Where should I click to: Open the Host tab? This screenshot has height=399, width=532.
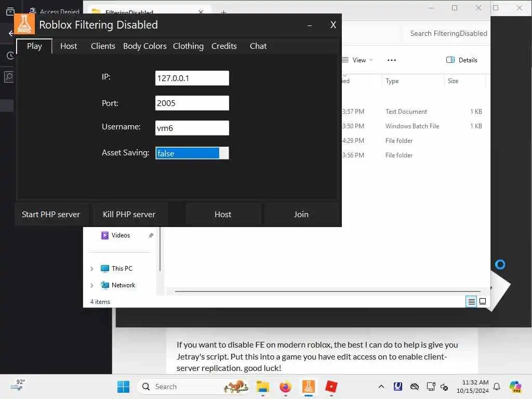69,46
